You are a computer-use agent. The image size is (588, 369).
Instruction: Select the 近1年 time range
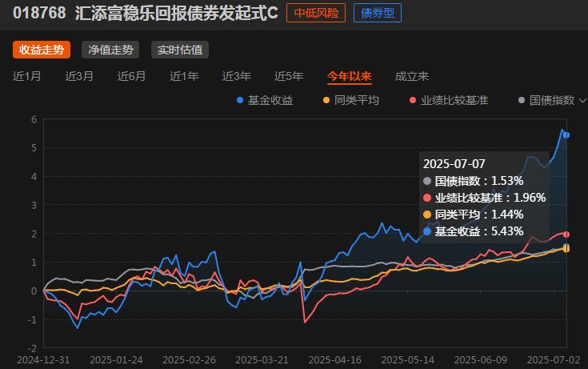[184, 76]
